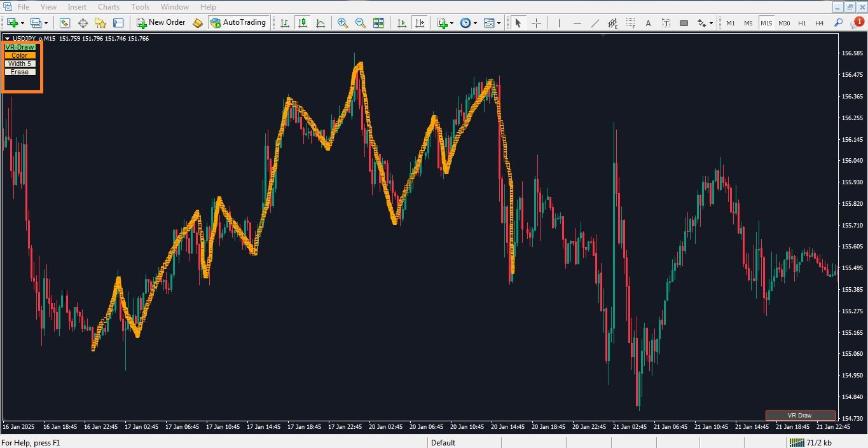The width and height of the screenshot is (868, 448).
Task: Click the 156.585 price scale label
Action: point(851,53)
